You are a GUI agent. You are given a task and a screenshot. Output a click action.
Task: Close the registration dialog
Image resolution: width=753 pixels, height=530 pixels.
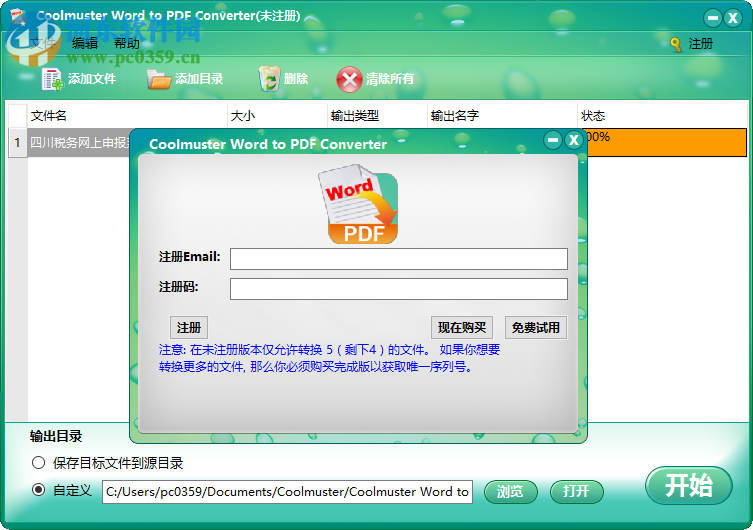pos(573,140)
